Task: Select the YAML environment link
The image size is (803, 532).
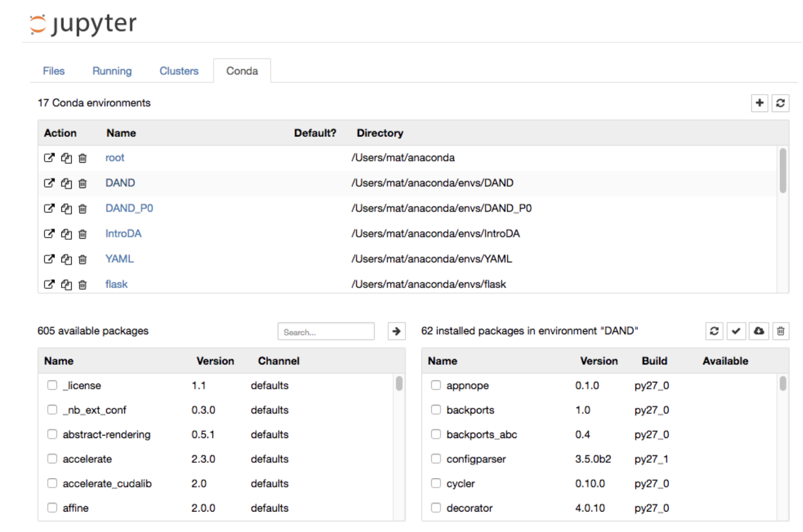Action: (x=119, y=259)
